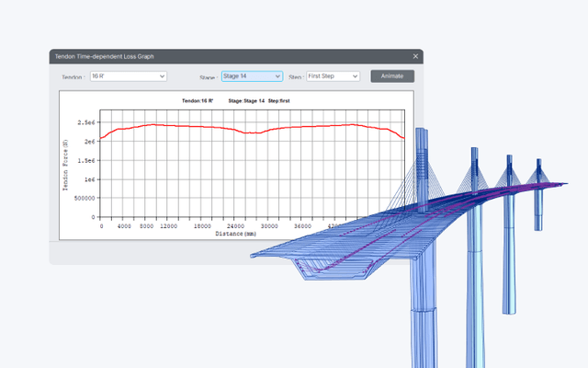Click the Distance (mm) x-axis label

pyautogui.click(x=235, y=234)
